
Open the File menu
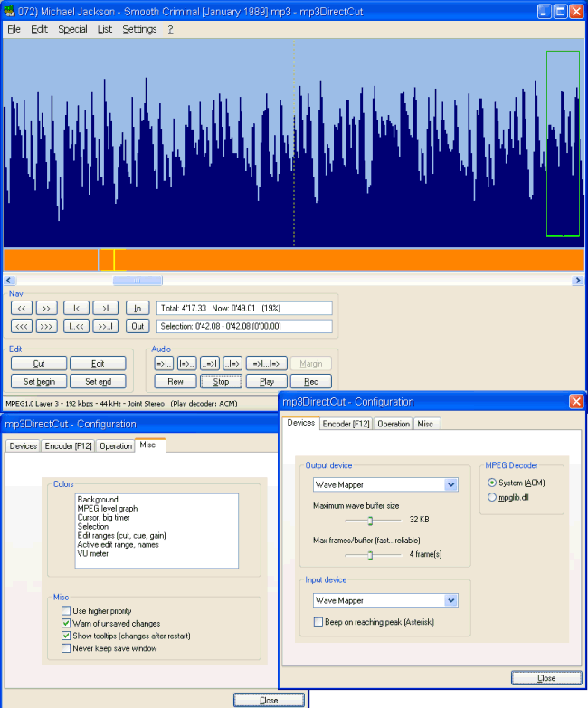coord(14,29)
